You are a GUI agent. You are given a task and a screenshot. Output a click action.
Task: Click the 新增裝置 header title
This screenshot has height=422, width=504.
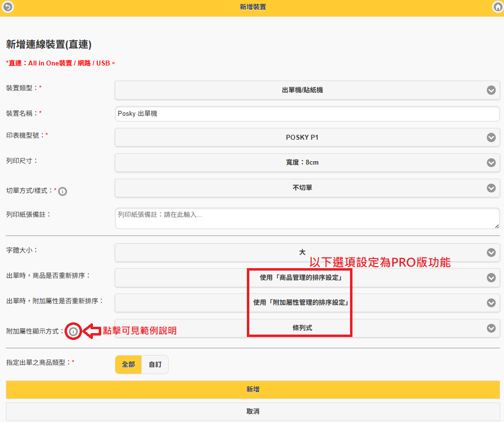click(x=253, y=7)
